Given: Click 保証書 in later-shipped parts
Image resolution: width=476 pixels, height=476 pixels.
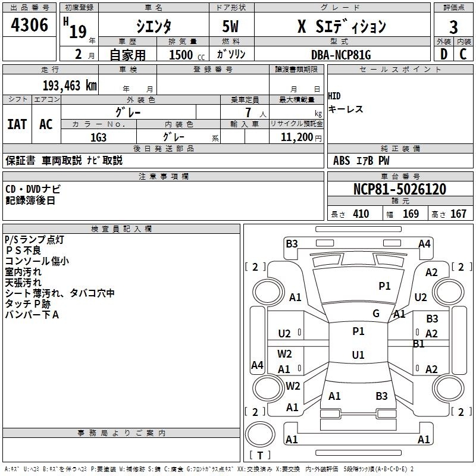Looking at the screenshot, I should (x=20, y=161).
